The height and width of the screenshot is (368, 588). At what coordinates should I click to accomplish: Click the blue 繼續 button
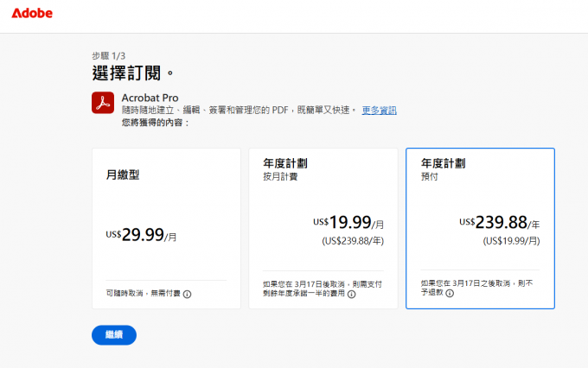(x=114, y=334)
